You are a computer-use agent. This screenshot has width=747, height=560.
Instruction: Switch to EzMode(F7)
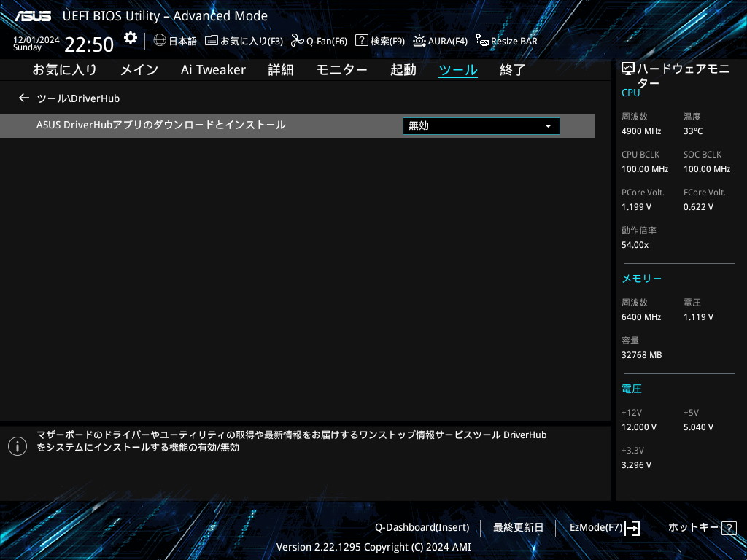pyautogui.click(x=596, y=528)
